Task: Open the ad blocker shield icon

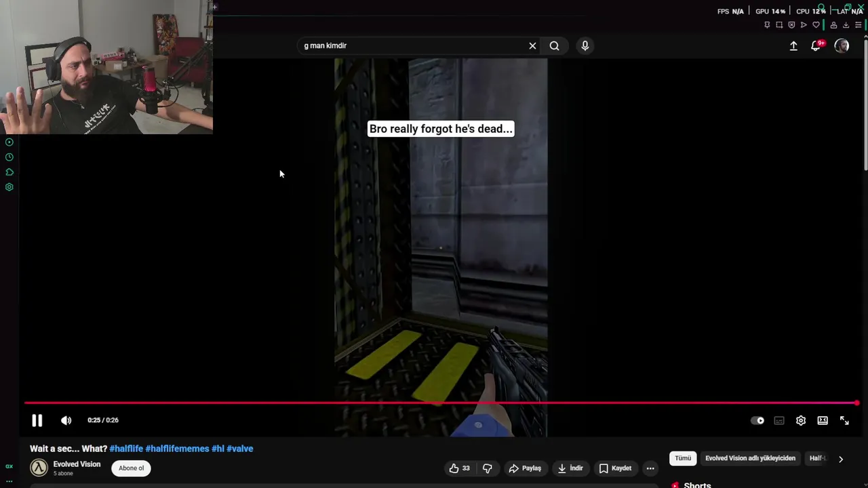Action: pyautogui.click(x=791, y=25)
